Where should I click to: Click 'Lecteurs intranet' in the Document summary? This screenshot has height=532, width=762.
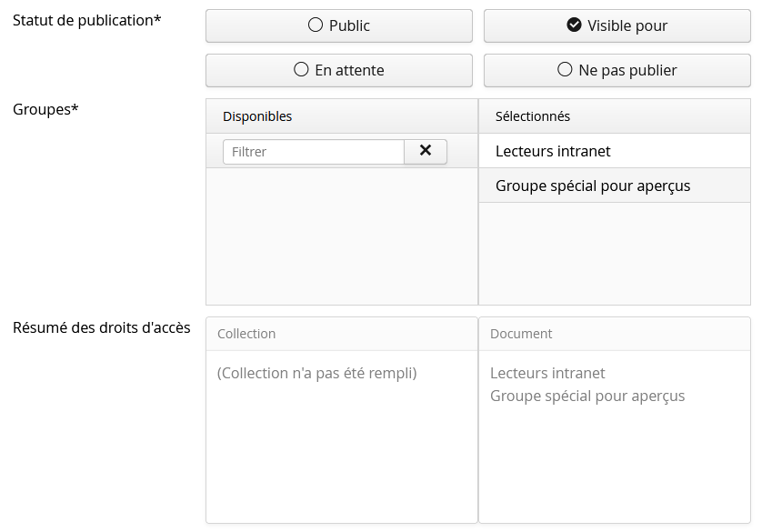pos(547,373)
